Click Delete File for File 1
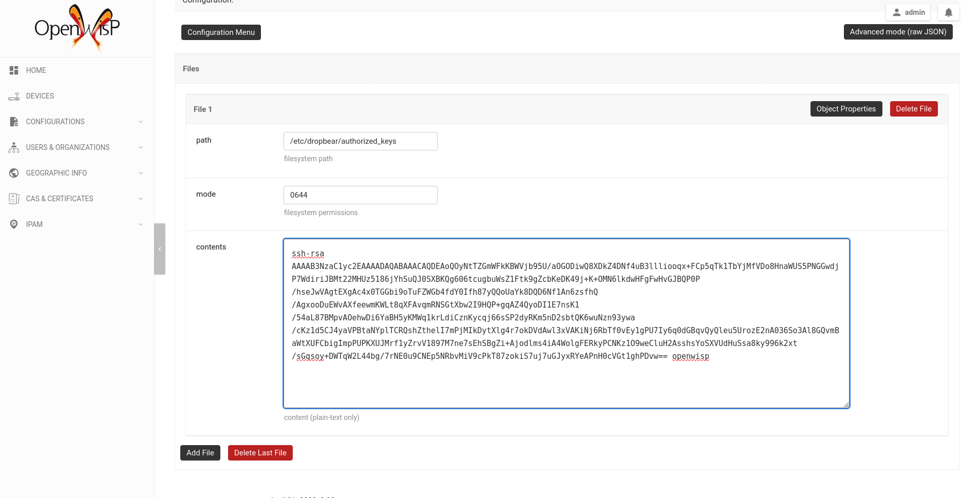The image size is (980, 498). pyautogui.click(x=914, y=108)
